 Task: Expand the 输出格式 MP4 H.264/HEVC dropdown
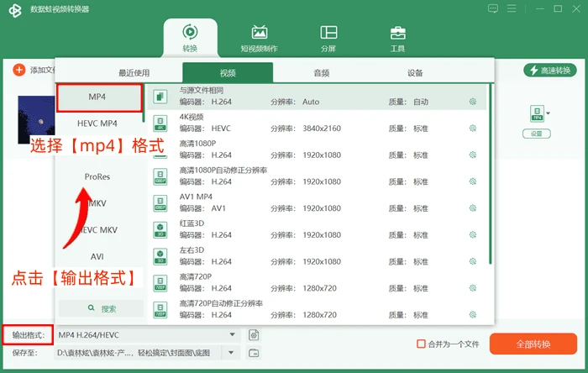click(x=148, y=334)
